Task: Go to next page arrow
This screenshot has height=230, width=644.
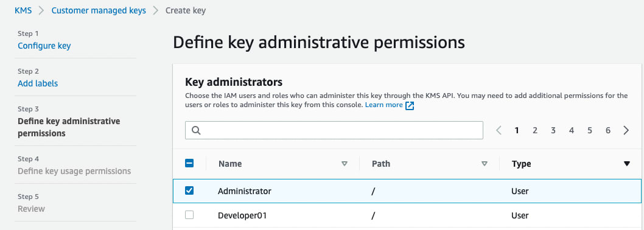Action: 626,131
